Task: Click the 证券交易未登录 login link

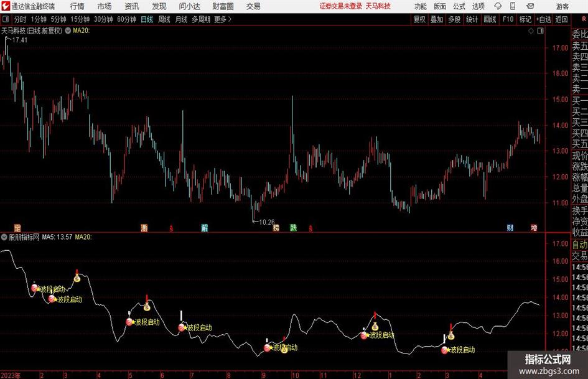Action: [341, 6]
